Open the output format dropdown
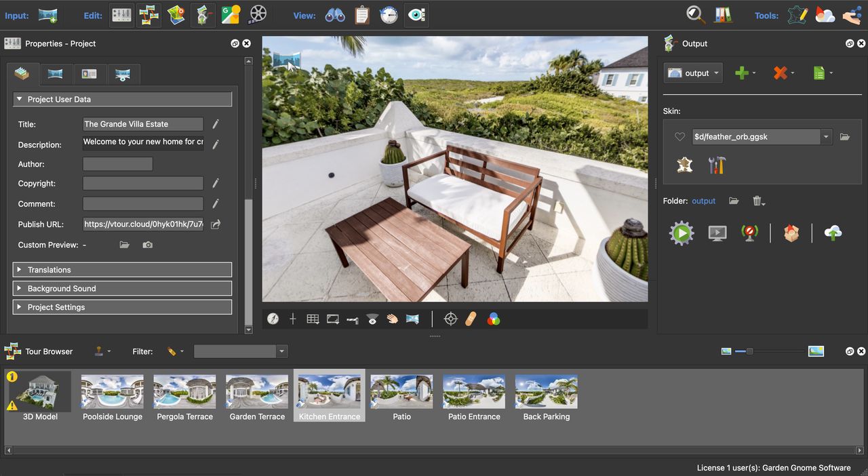 pos(693,73)
